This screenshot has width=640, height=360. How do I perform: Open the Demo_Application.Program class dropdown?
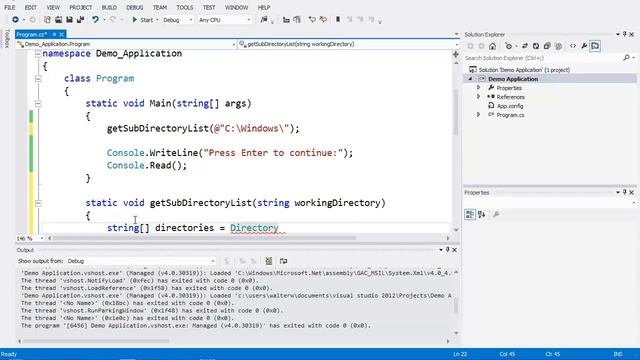[x=126, y=44]
